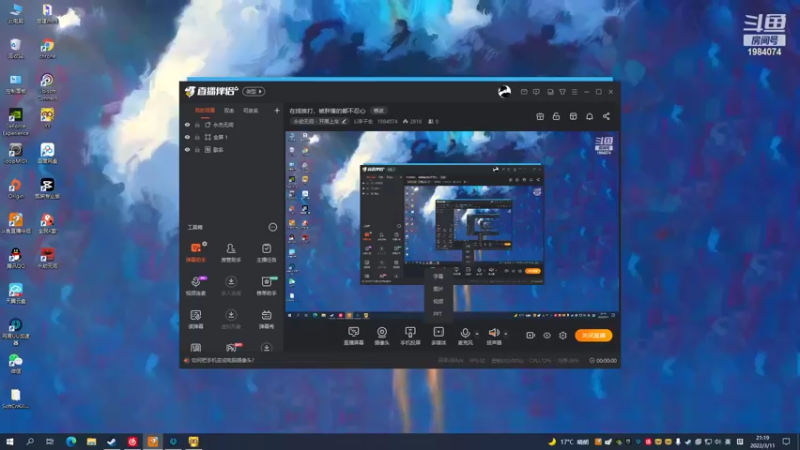This screenshot has height=450, width=800.
Task: Open the phone-as-webcam help link in status bar
Action: (222, 360)
